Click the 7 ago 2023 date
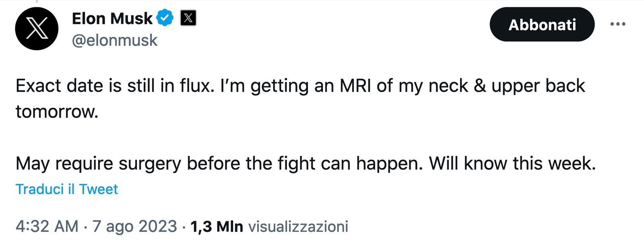This screenshot has height=252, width=644. click(134, 226)
